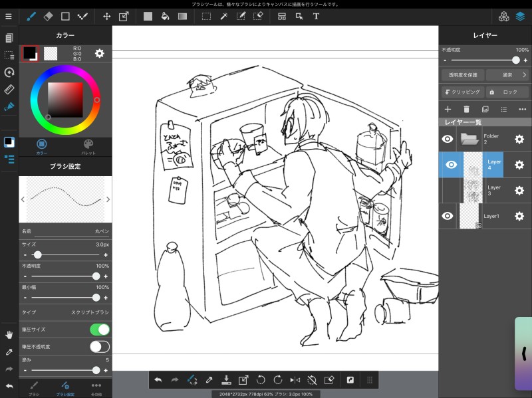
Task: Select transparent color swatch
Action: (51, 54)
